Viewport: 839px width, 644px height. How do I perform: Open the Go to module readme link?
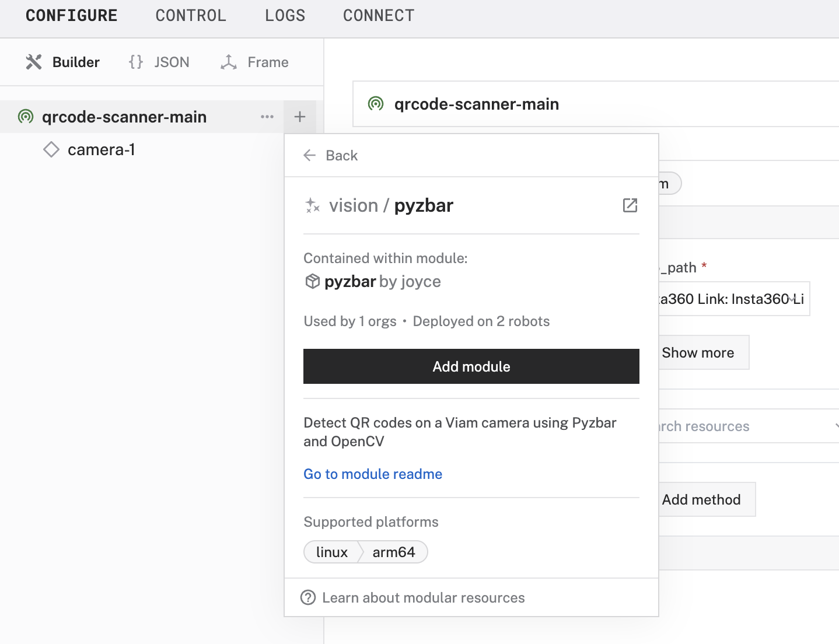click(373, 474)
